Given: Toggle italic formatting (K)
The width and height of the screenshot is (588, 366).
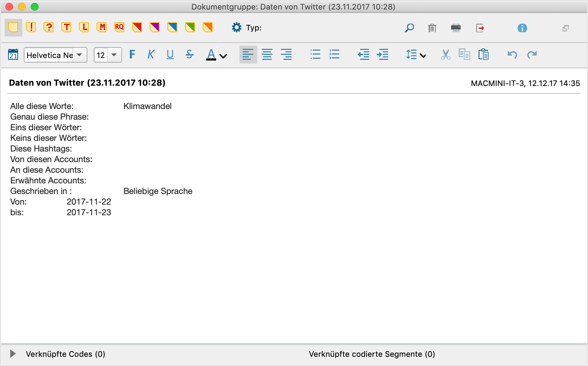Looking at the screenshot, I should pyautogui.click(x=151, y=55).
